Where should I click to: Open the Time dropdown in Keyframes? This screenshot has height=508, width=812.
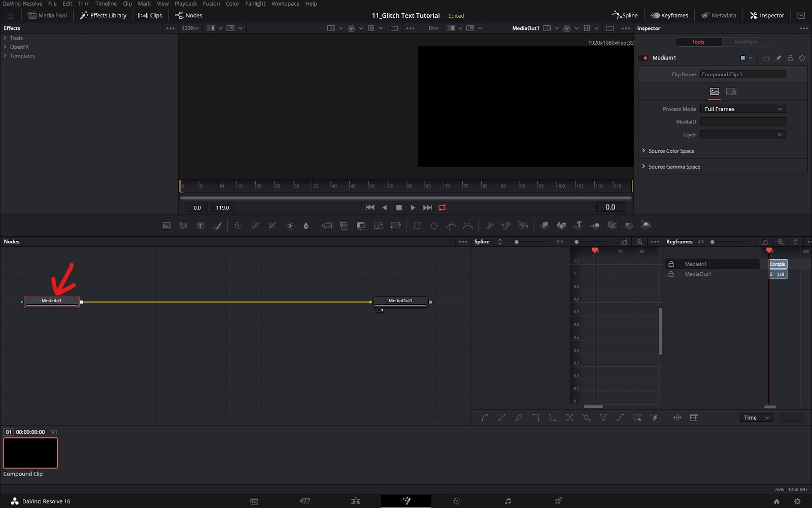[x=756, y=418]
